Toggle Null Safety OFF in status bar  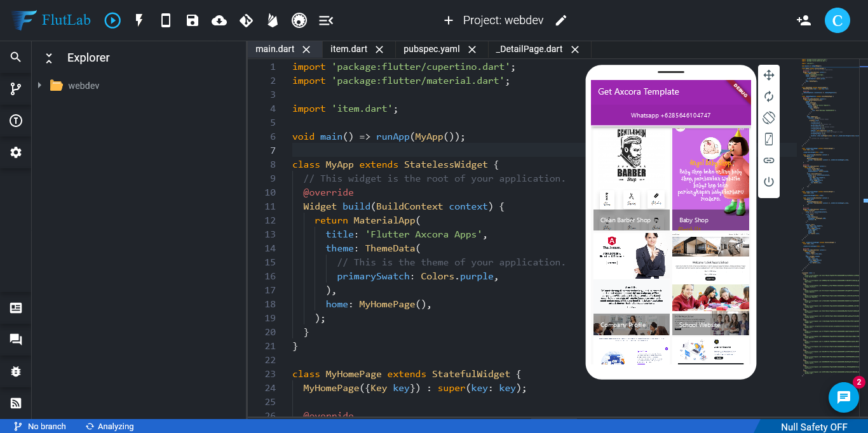click(814, 427)
